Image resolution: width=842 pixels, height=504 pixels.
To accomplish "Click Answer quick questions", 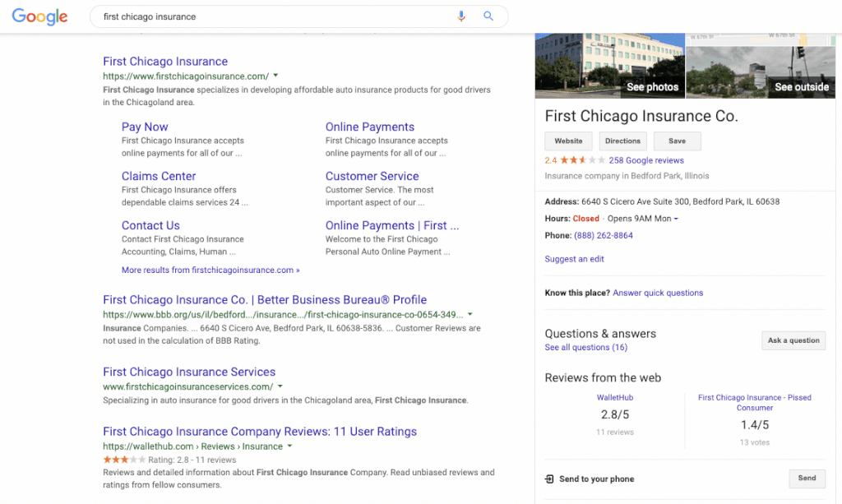I will (658, 293).
